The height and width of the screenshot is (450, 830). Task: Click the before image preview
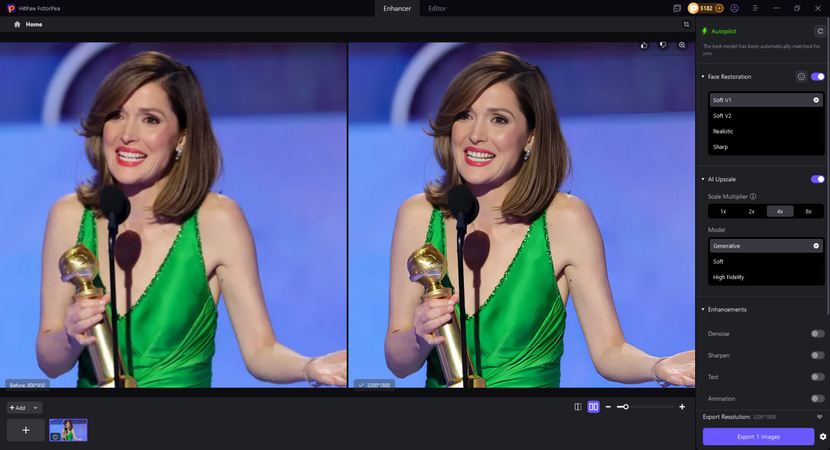(173, 215)
